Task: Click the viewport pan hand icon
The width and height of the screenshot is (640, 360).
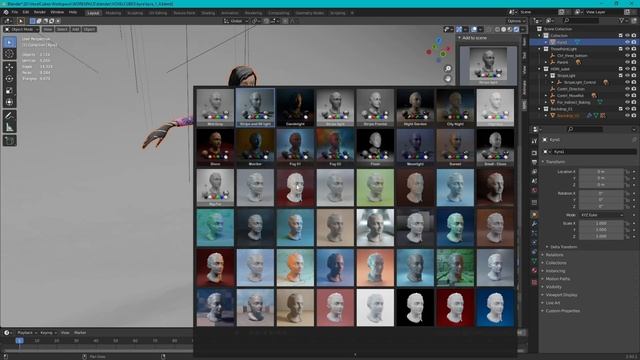Action: pos(448,78)
